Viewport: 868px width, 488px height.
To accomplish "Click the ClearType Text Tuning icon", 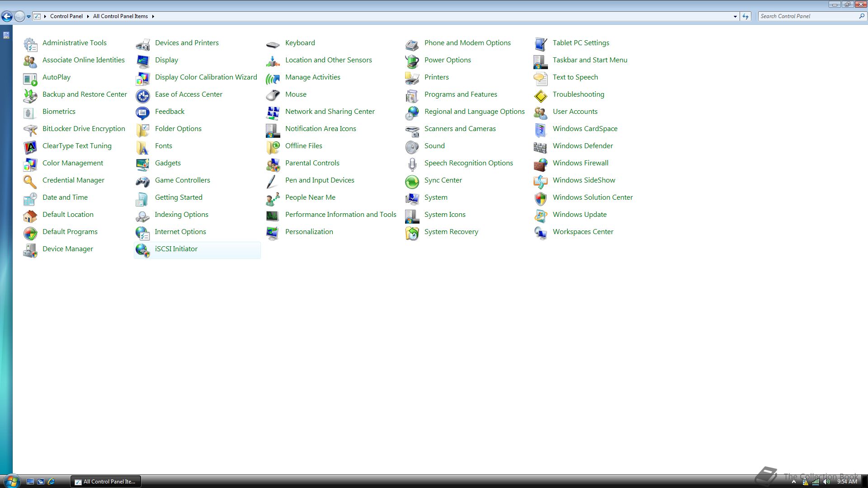I will coord(30,147).
